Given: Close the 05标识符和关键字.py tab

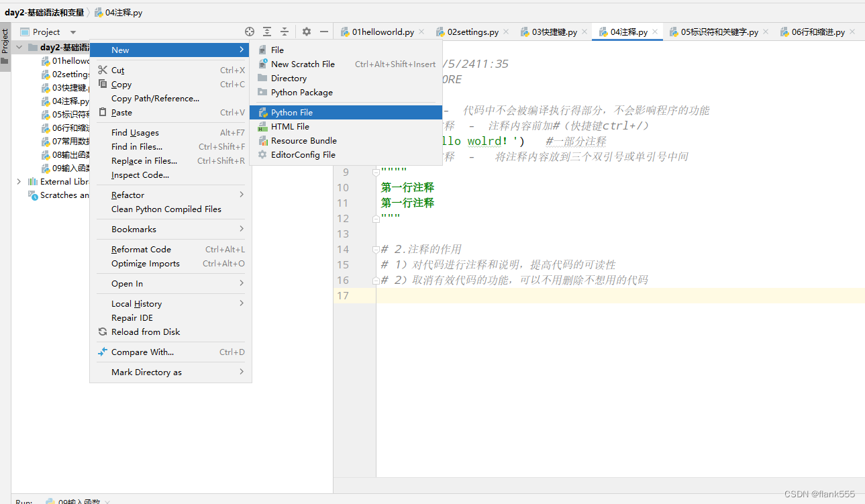Looking at the screenshot, I should click(x=766, y=32).
